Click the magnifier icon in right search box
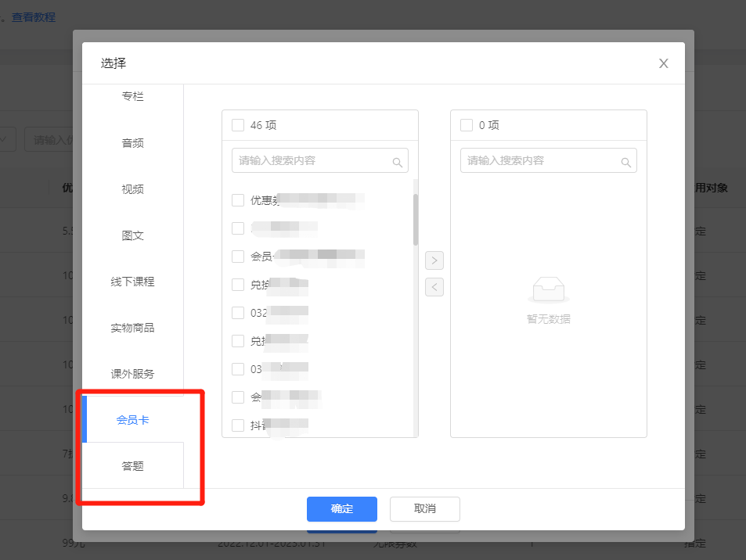Viewport: 746px width, 560px height. [626, 160]
